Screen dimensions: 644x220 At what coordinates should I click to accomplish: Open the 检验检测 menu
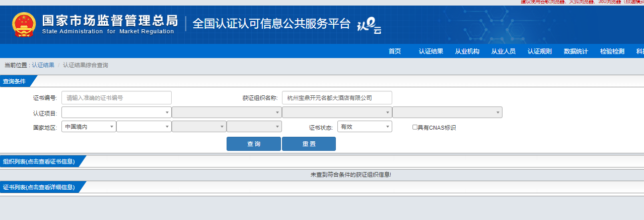[x=612, y=51]
